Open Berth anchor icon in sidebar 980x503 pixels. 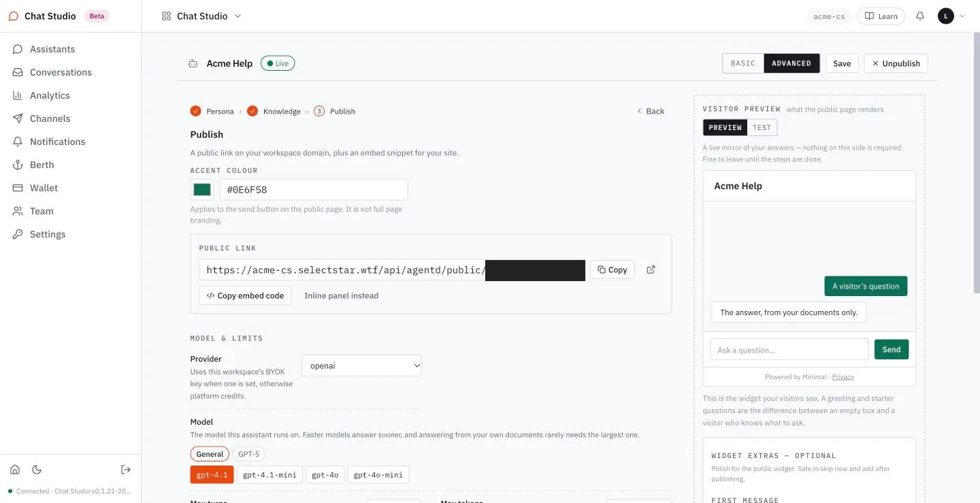point(18,165)
